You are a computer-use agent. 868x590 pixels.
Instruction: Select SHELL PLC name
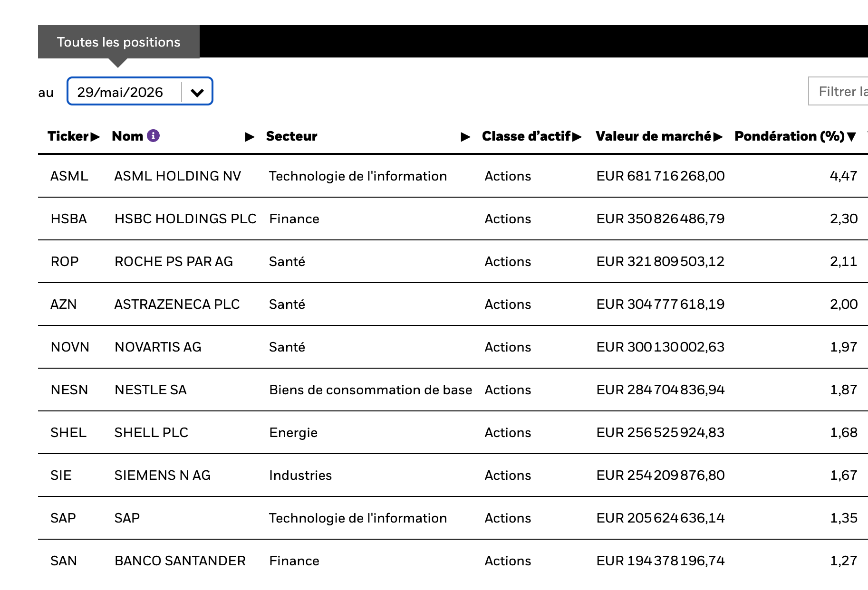tap(152, 433)
